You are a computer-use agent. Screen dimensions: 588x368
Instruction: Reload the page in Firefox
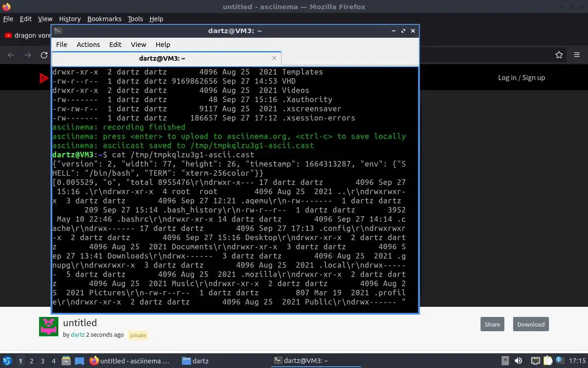coord(44,55)
